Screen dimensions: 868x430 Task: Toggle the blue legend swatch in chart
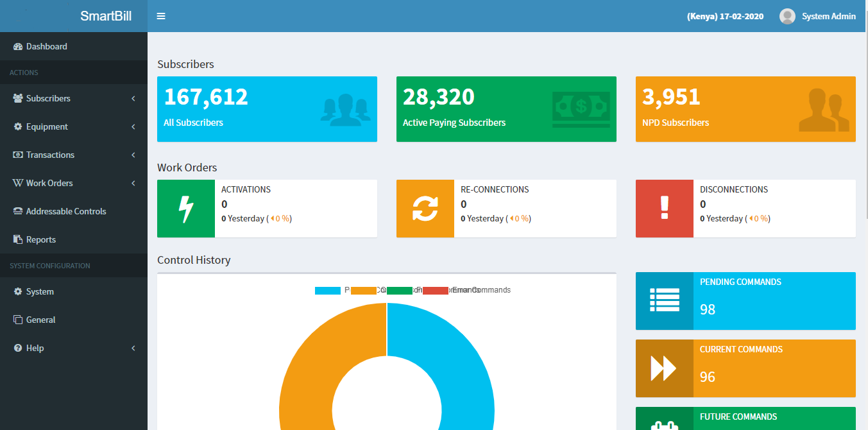tap(327, 291)
